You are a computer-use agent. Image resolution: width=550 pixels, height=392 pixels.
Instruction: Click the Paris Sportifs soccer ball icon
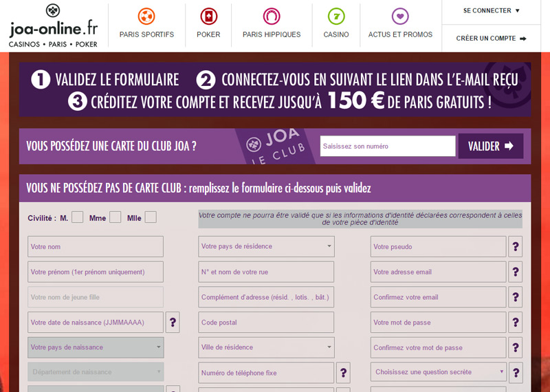point(146,16)
